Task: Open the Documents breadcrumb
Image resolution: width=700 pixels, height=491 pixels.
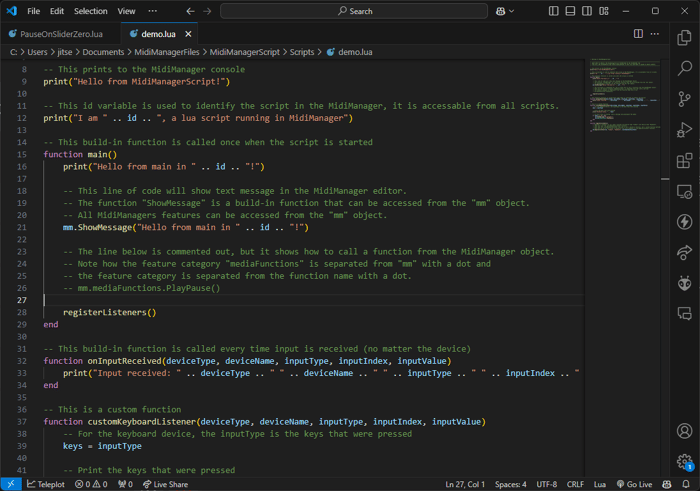Action: [103, 52]
